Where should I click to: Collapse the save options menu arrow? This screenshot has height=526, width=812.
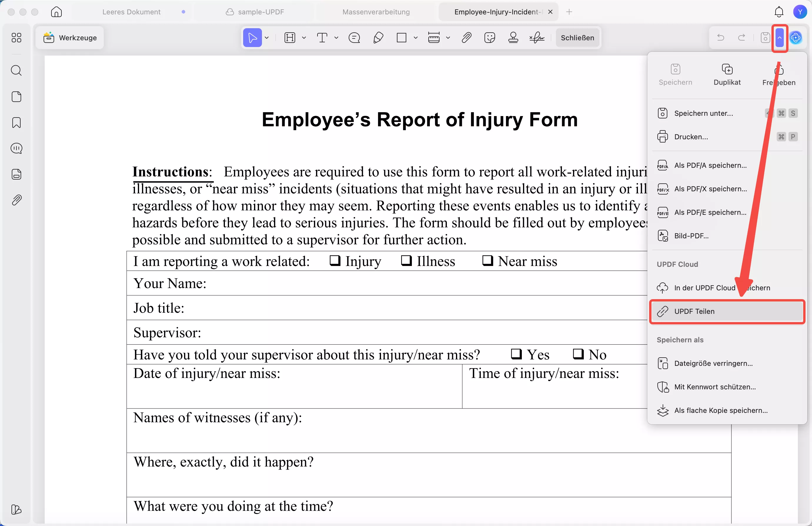[x=780, y=38]
